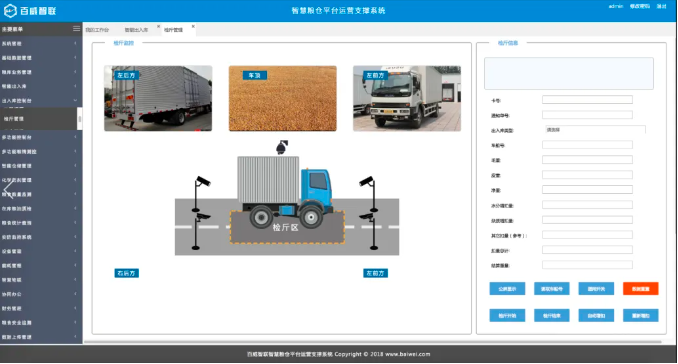Click inside the 杂质增扣量 input field

point(587,220)
